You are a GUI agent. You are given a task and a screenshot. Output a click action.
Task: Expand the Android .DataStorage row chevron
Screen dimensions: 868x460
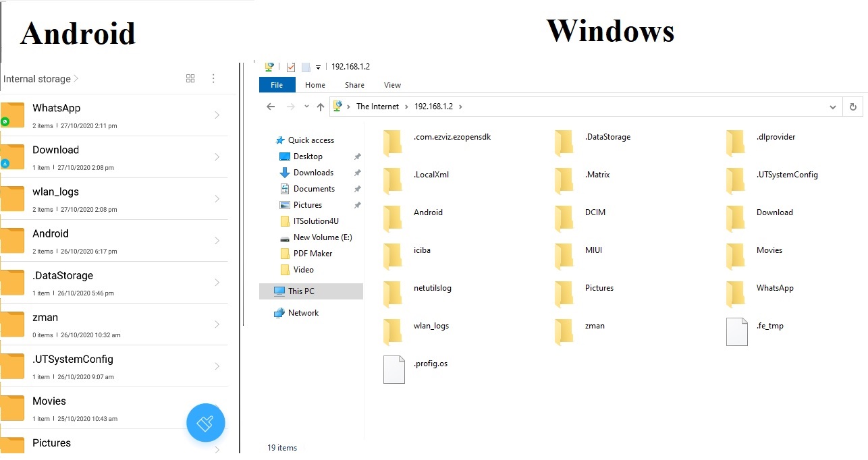click(217, 283)
